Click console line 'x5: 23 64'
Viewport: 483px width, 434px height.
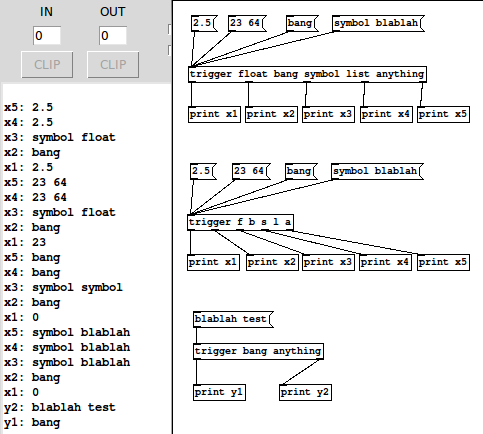35,182
